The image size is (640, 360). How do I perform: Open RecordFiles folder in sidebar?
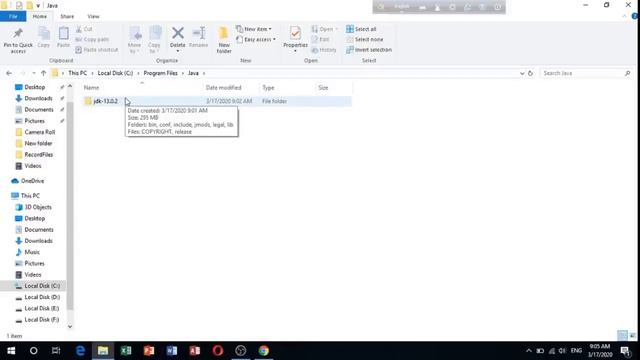[38, 154]
